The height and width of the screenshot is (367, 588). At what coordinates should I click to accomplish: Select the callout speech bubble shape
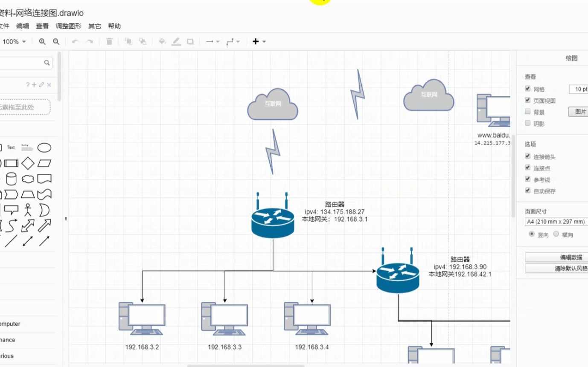pos(12,210)
